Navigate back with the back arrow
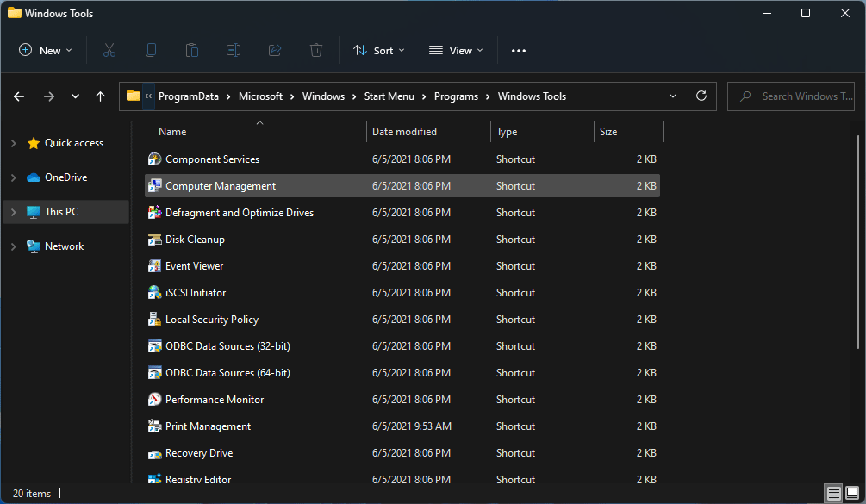The width and height of the screenshot is (866, 504). tap(18, 96)
